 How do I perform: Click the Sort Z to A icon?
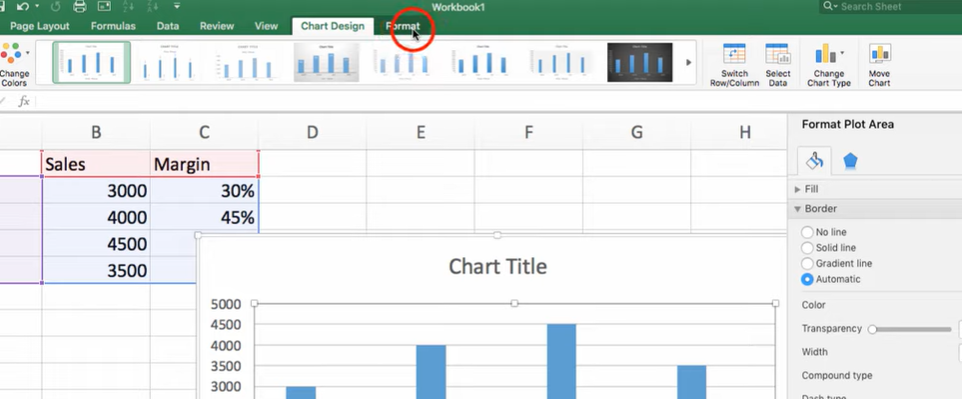click(x=153, y=7)
